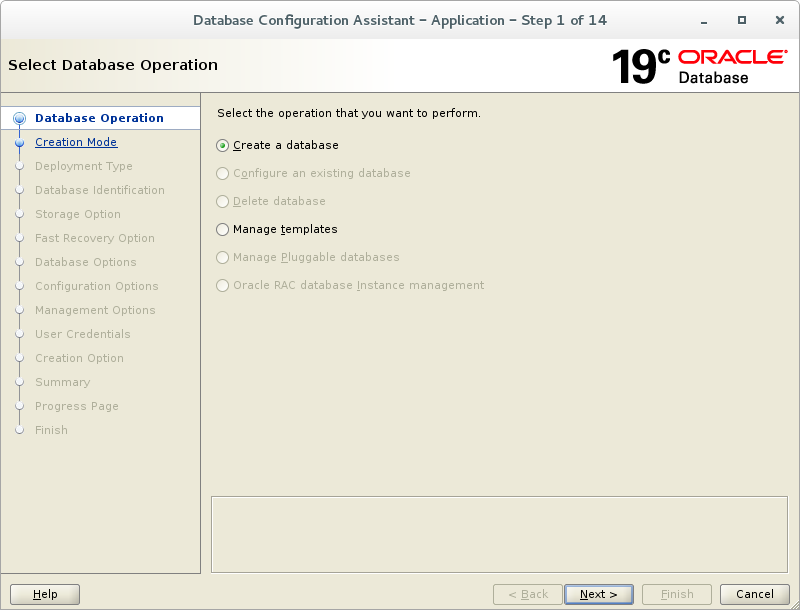Select the 'Delete database' radio button
The height and width of the screenshot is (610, 800).
222,200
